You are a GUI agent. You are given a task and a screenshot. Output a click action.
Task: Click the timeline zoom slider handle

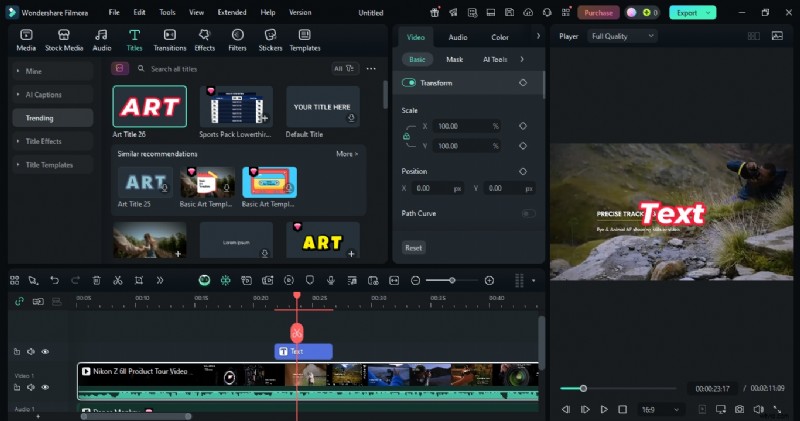452,280
